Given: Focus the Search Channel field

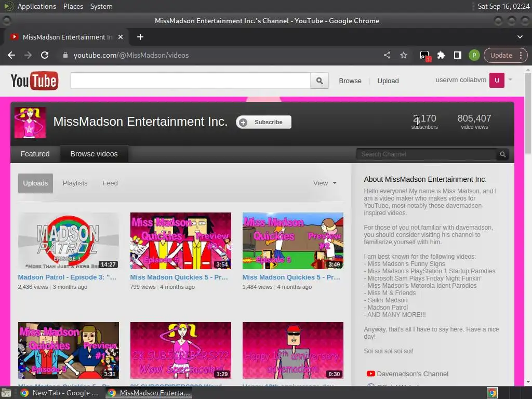Looking at the screenshot, I should [427, 154].
